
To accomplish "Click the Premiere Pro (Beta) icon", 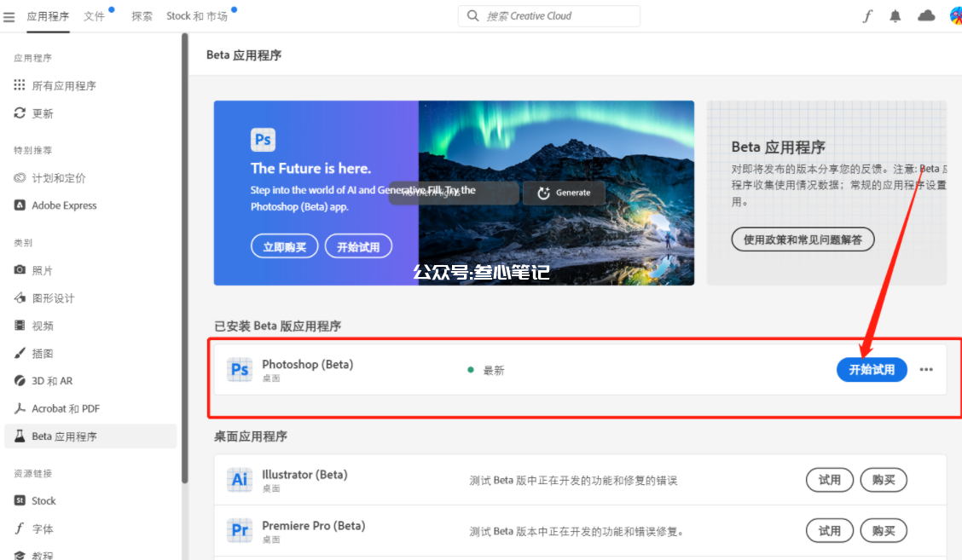I will 240,530.
